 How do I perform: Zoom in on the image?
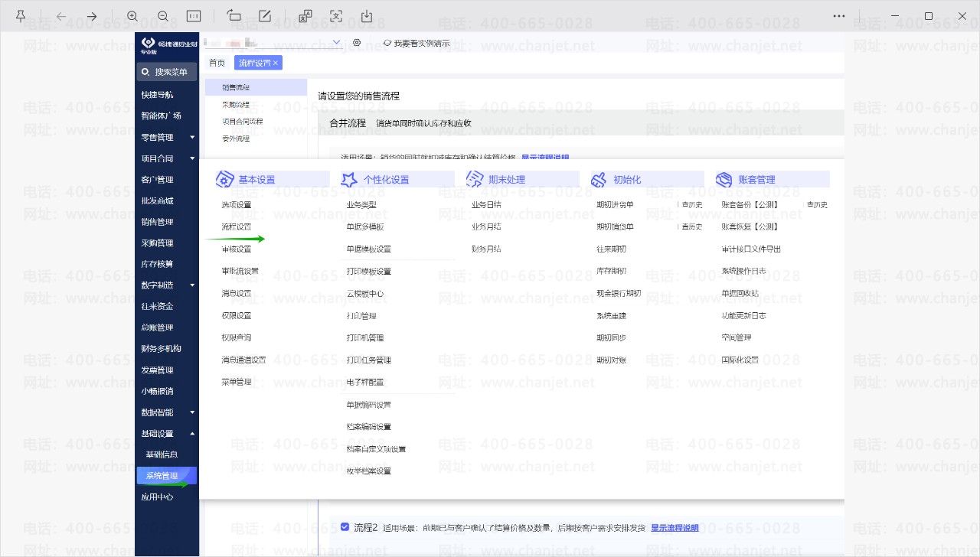(132, 16)
